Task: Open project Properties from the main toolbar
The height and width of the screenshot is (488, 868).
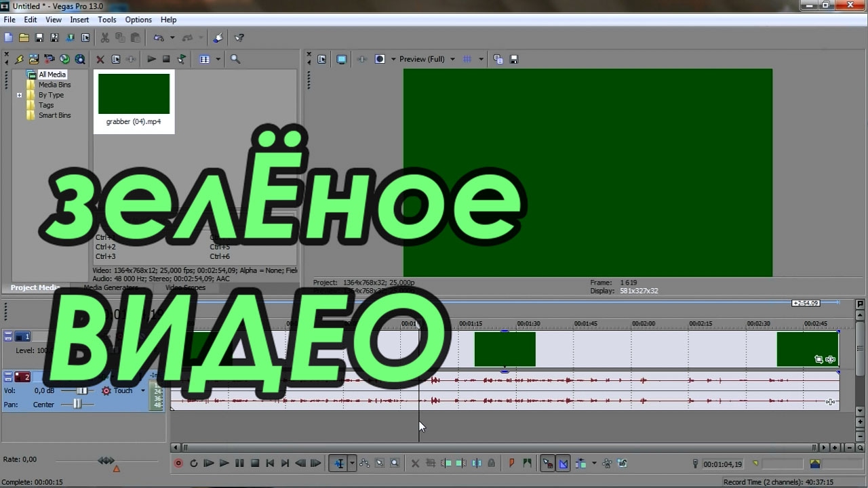Action: pos(85,38)
